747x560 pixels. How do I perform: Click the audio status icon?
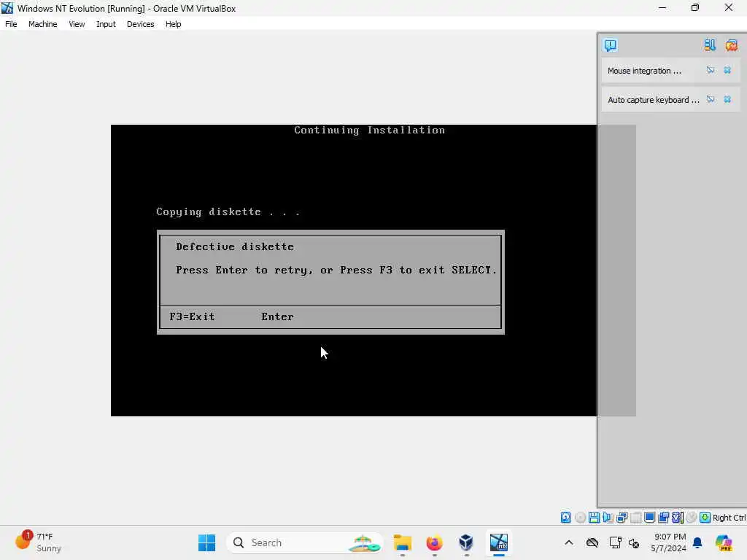click(x=608, y=518)
